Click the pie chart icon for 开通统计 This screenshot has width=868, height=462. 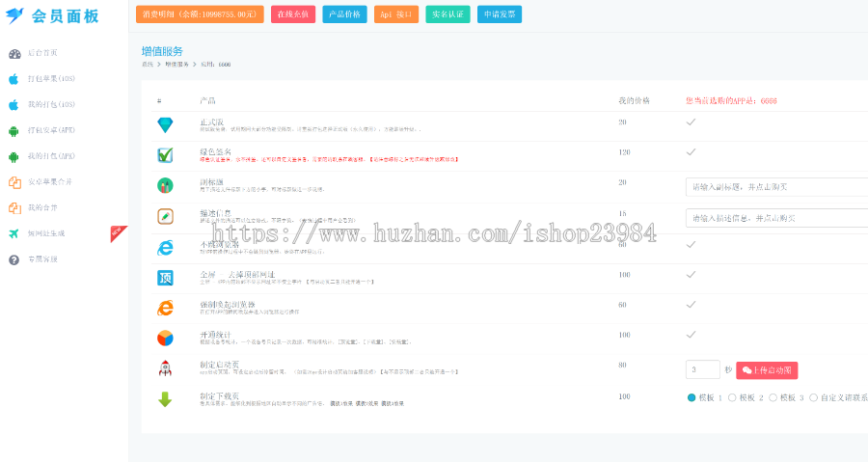[x=165, y=339]
